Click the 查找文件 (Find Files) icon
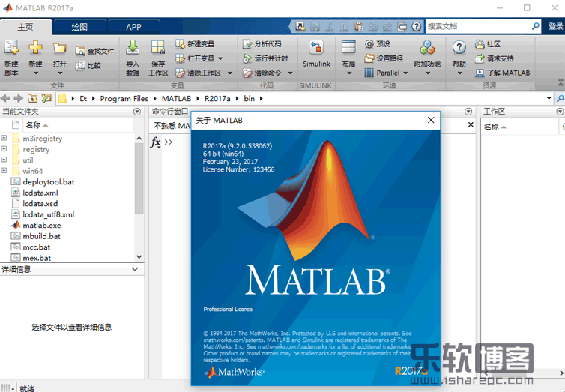The width and height of the screenshot is (565, 392). coord(81,52)
